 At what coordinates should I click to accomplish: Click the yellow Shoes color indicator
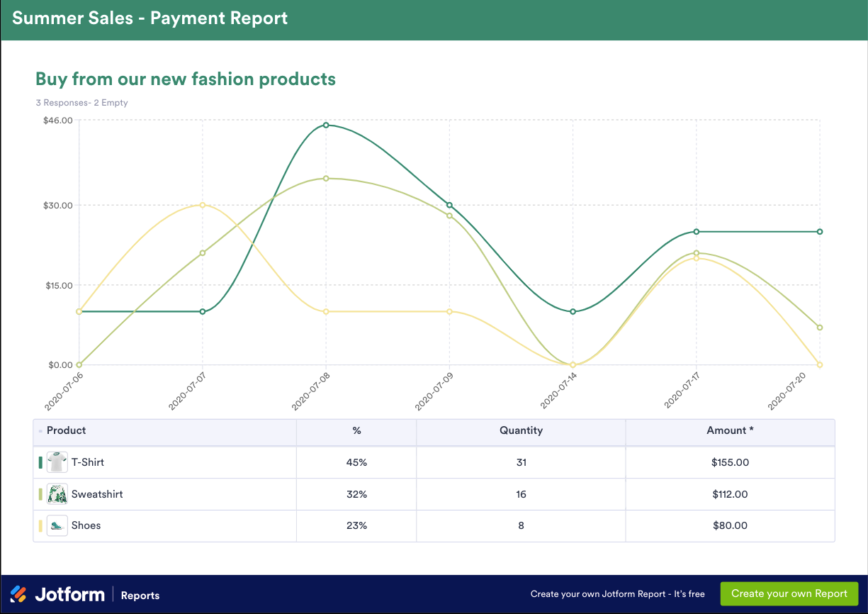(40, 525)
